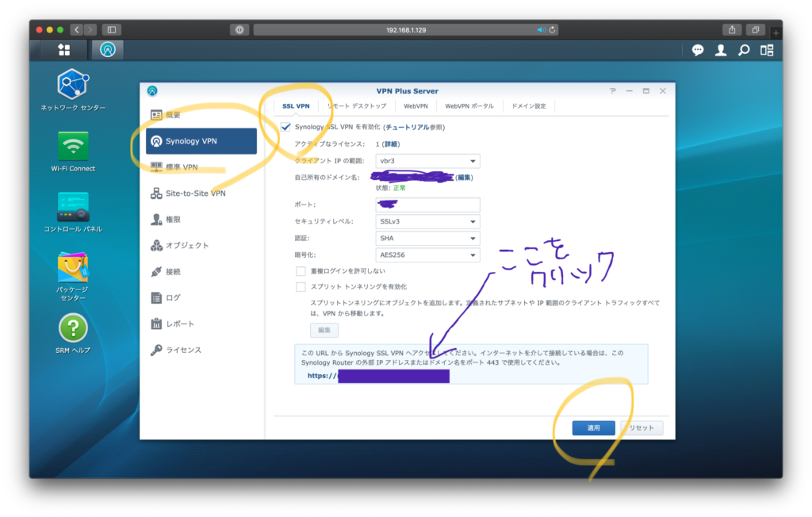Switch to the WebVPN tab
Image resolution: width=812 pixels, height=517 pixels.
pyautogui.click(x=416, y=105)
